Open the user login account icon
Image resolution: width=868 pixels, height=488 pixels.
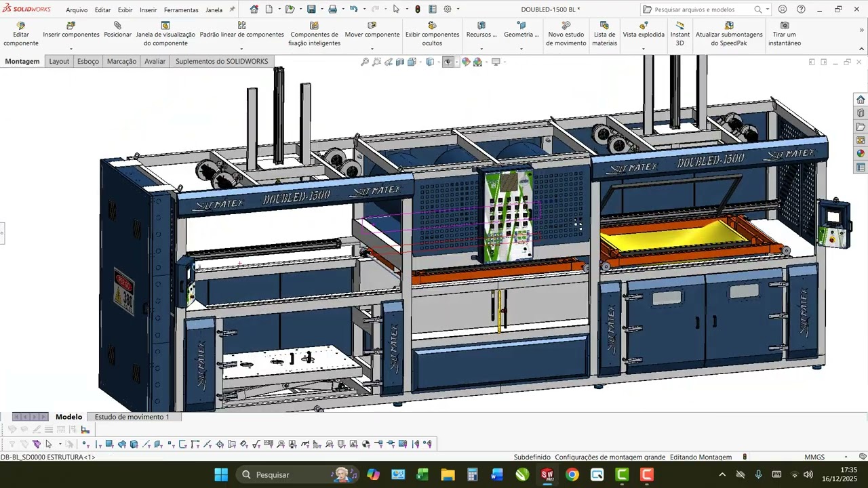pyautogui.click(x=783, y=9)
